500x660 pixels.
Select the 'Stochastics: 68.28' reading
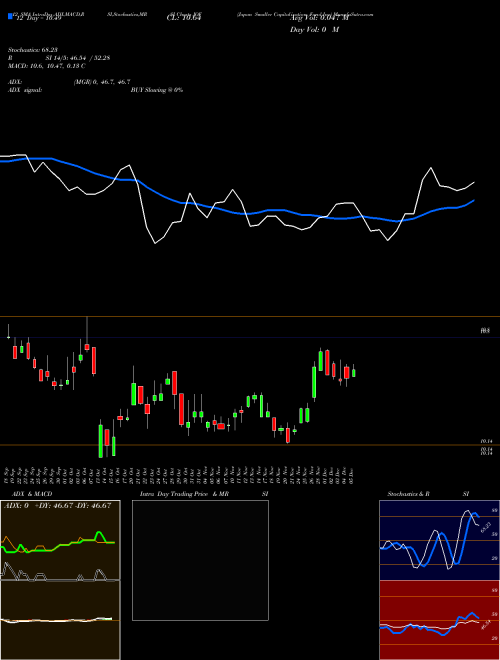[32, 50]
